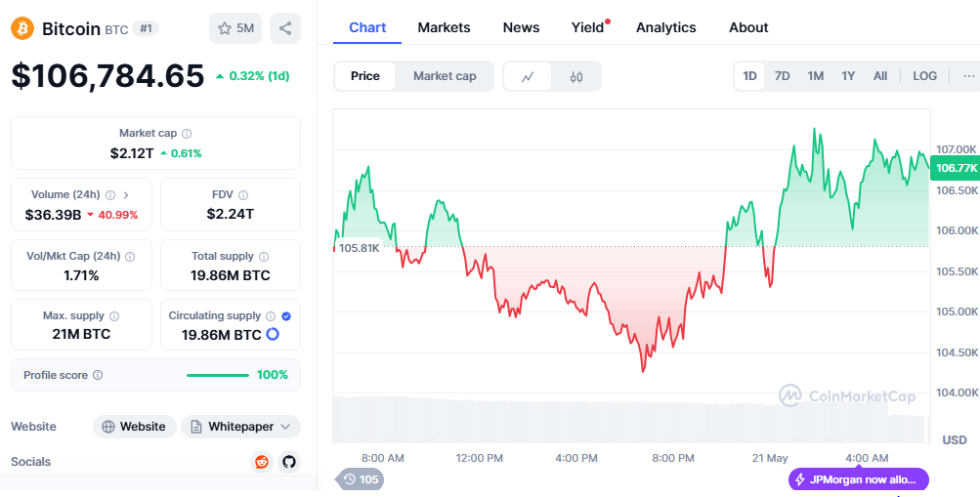The height and width of the screenshot is (497, 980).
Task: Add Bitcoin to watchlist with star button
Action: (235, 28)
